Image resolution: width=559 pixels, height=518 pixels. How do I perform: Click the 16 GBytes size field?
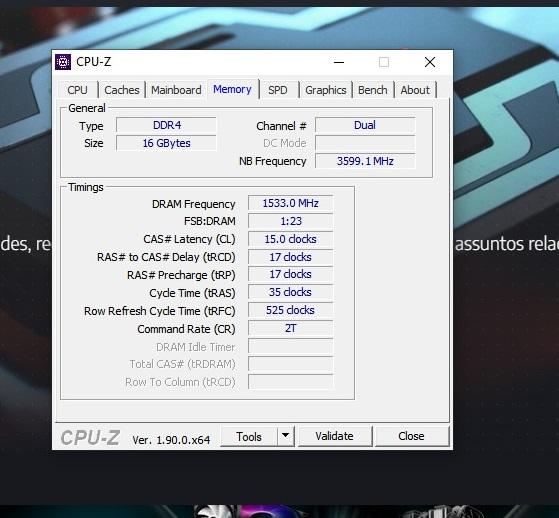coord(166,143)
